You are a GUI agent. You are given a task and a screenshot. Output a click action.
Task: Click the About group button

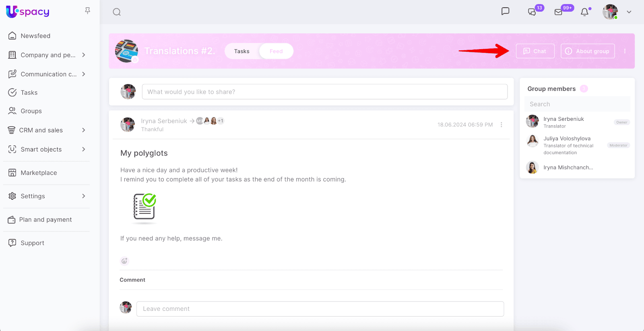coord(588,51)
